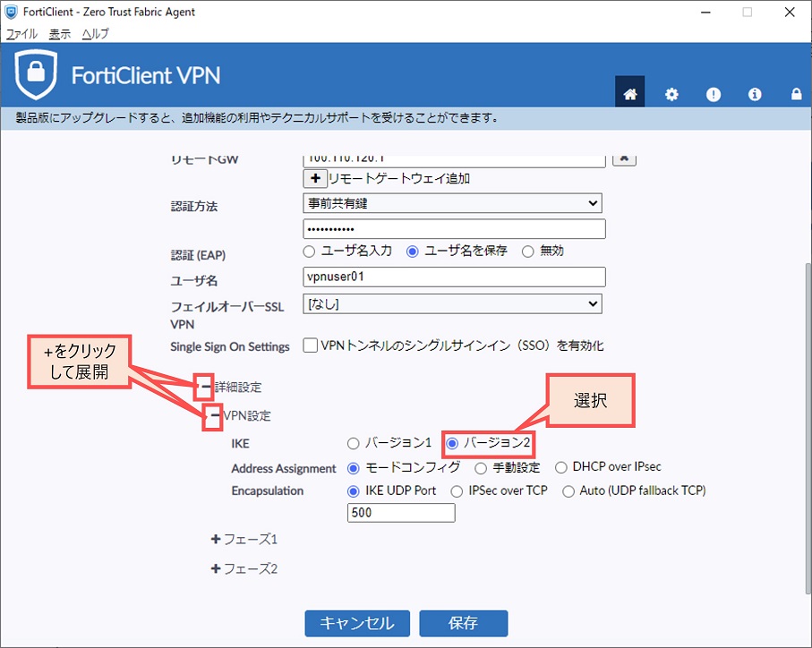Click the exclamation notification icon

(x=714, y=94)
